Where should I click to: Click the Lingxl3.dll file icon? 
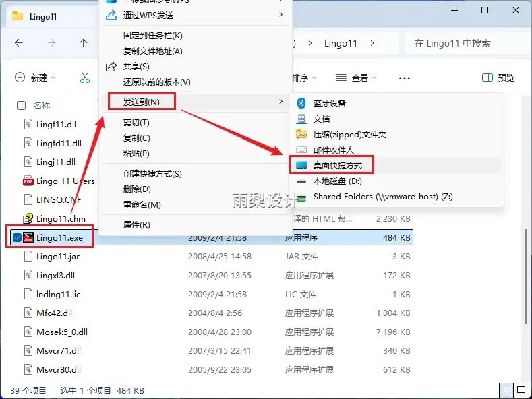(28, 275)
